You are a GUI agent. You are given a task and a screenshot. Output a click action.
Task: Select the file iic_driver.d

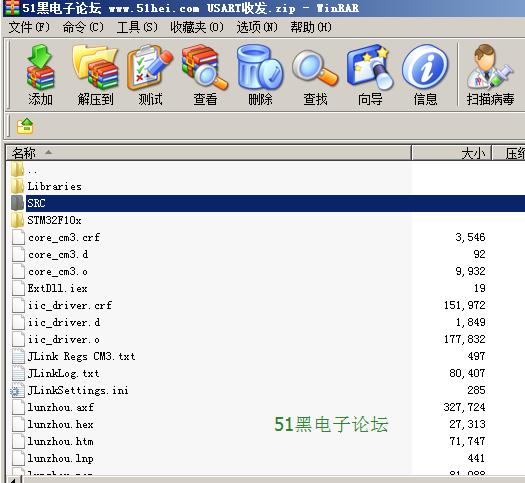[64, 323]
